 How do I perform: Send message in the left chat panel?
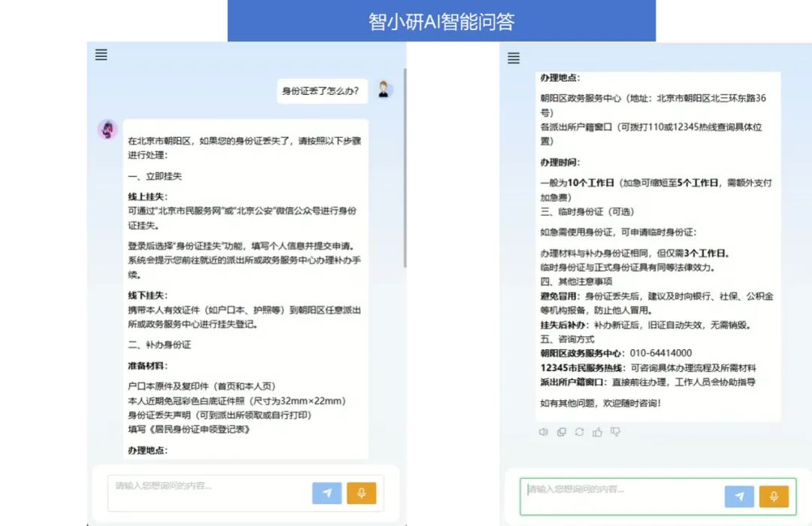[326, 493]
